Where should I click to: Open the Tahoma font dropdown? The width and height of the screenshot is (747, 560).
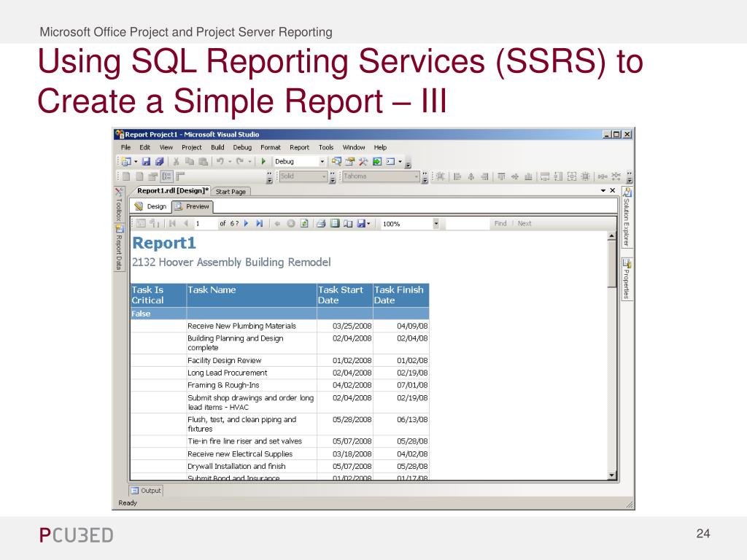pyautogui.click(x=416, y=176)
